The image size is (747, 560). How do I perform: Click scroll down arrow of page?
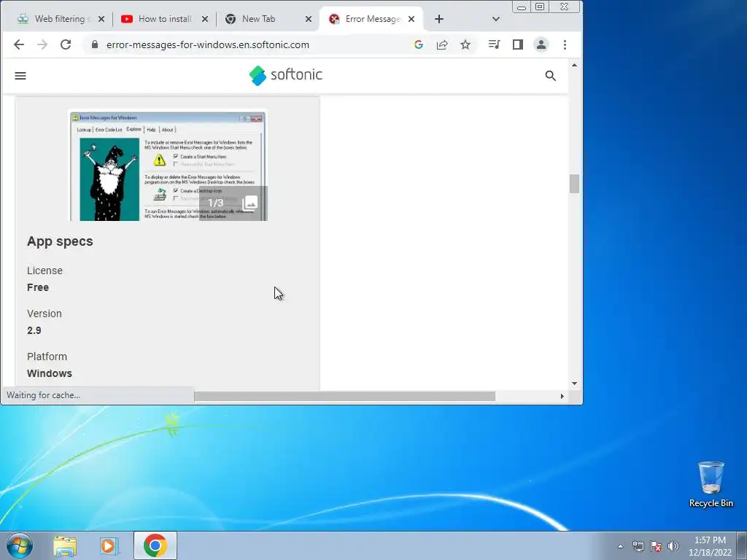[575, 384]
